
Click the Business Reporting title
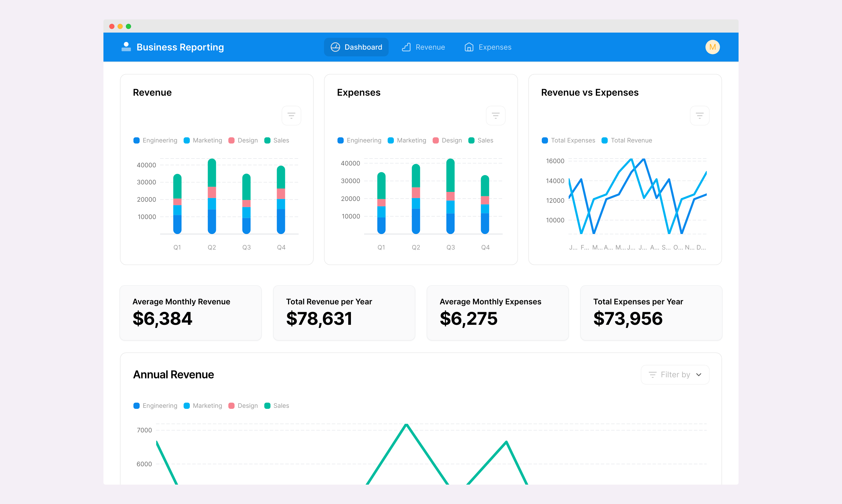pyautogui.click(x=180, y=47)
